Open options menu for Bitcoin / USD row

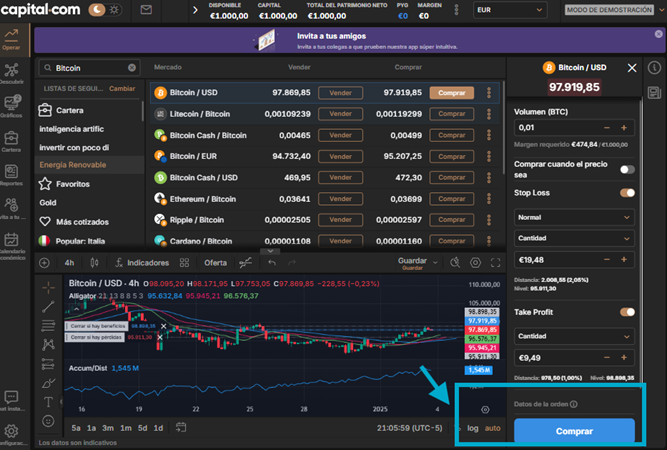pyautogui.click(x=489, y=92)
